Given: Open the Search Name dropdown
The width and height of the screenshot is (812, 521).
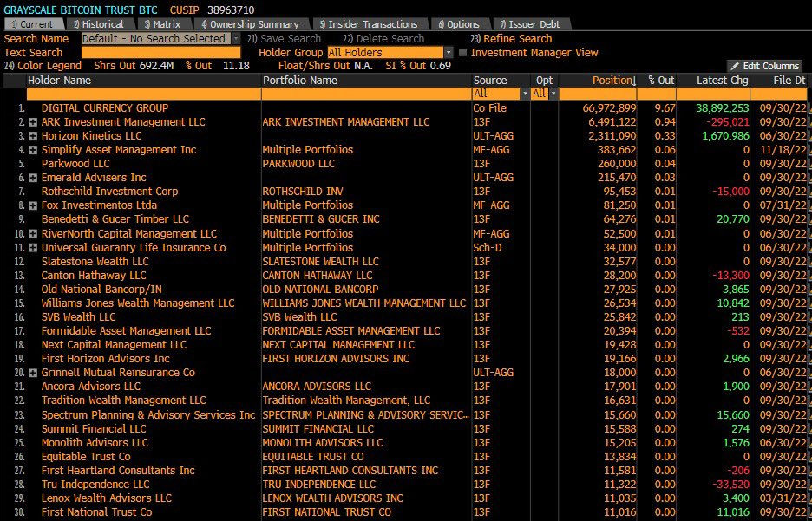Looking at the screenshot, I should tap(236, 39).
